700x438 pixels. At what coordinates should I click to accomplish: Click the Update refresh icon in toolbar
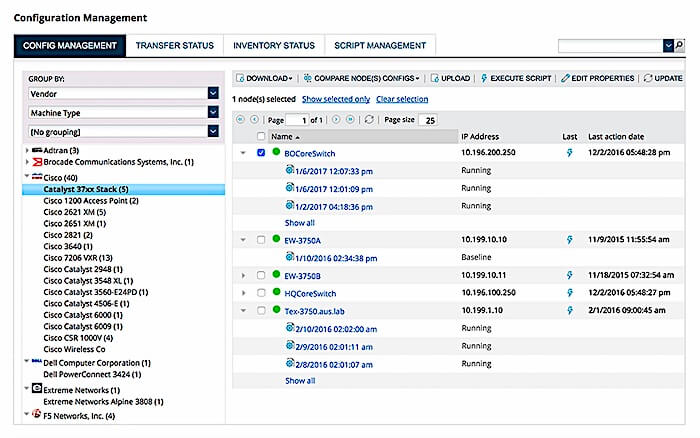pyautogui.click(x=648, y=78)
